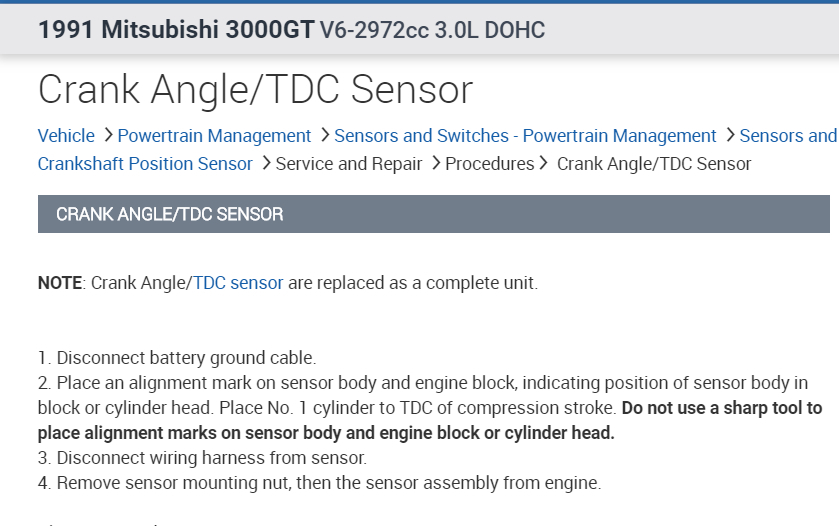Screen dimensions: 839x526
Task: Open the blue TDC sensor link in the note
Action: tap(238, 283)
